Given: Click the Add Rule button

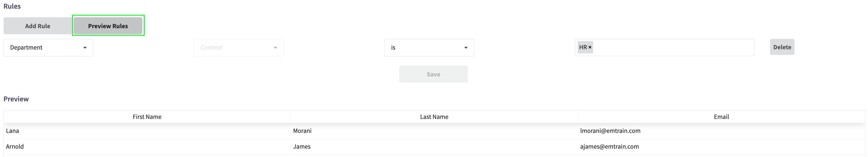Looking at the screenshot, I should (x=38, y=26).
